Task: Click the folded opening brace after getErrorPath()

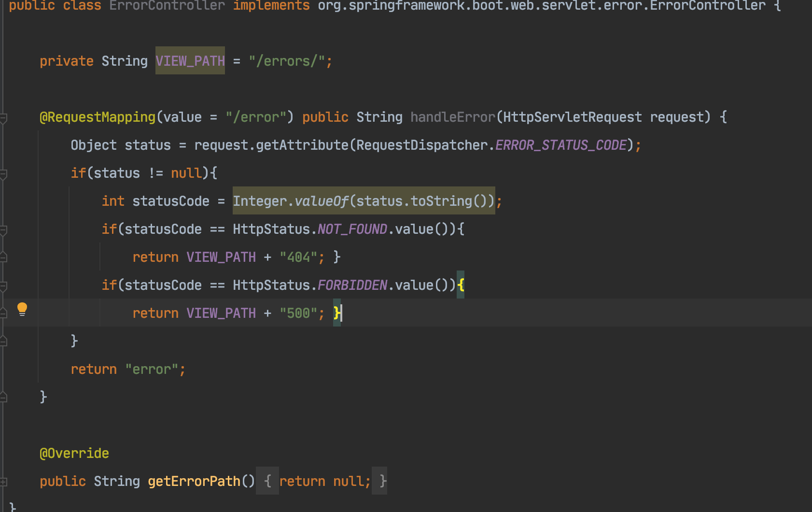Action: [267, 481]
